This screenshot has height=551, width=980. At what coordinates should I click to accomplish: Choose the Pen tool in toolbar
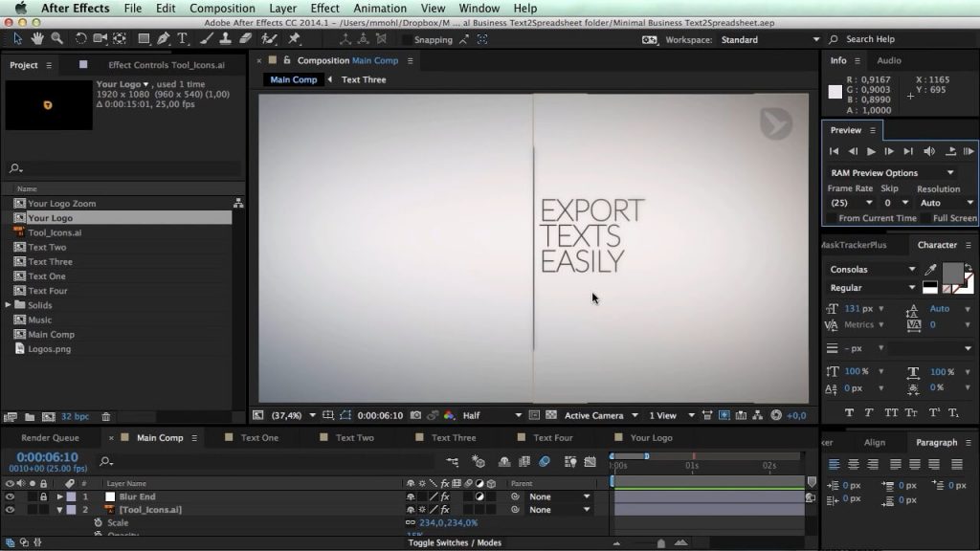click(163, 39)
